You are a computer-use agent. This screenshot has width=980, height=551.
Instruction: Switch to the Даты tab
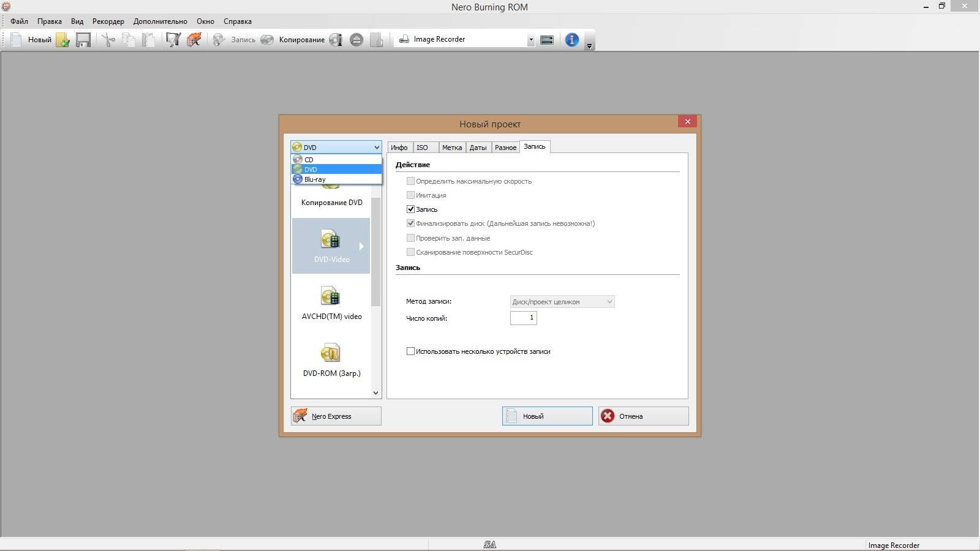(478, 148)
